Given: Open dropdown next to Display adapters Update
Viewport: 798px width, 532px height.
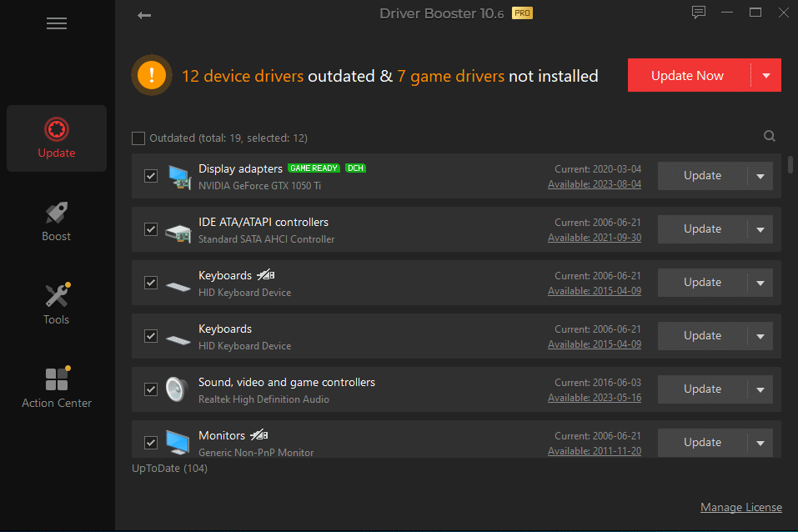Looking at the screenshot, I should pos(760,176).
